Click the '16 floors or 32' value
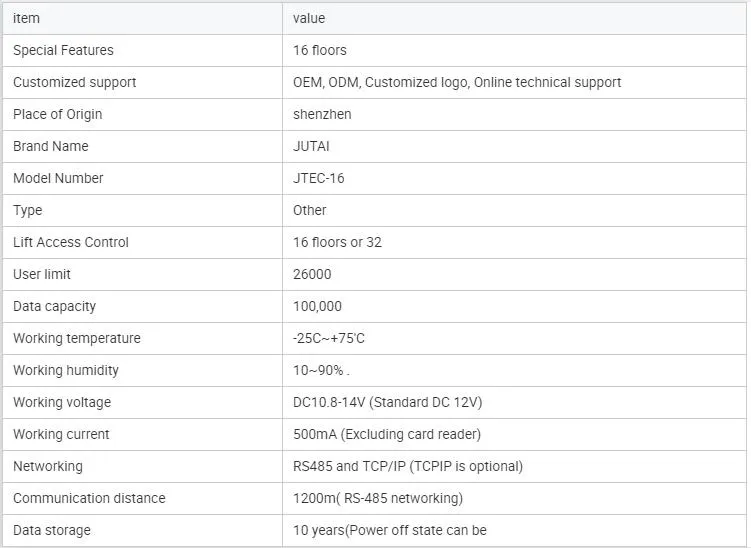This screenshot has width=751, height=548. 337,242
